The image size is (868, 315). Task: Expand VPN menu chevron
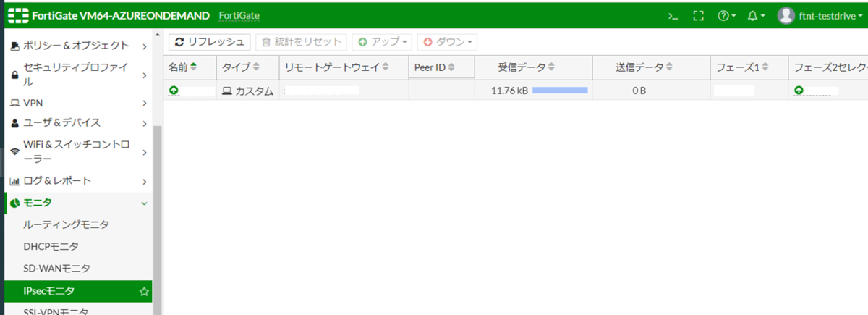(145, 104)
